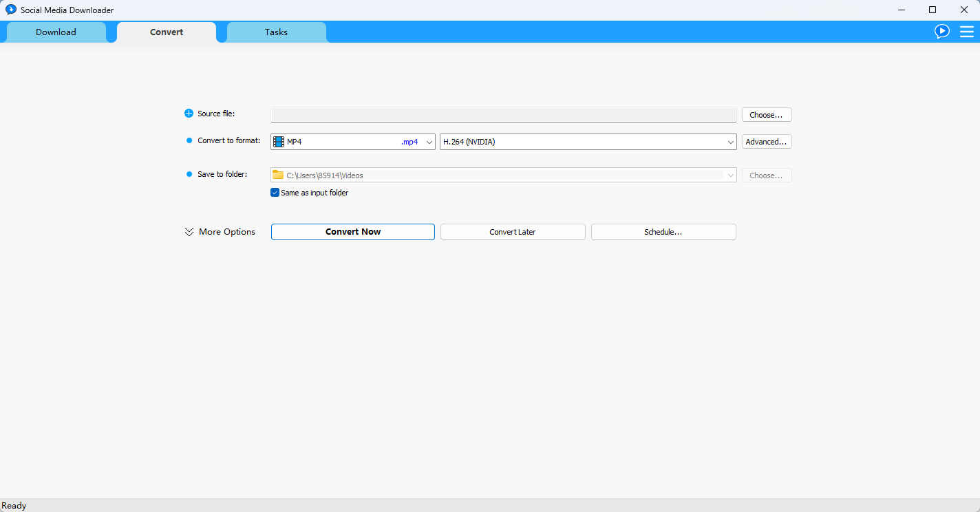Click the Convert to format: label

pos(229,140)
